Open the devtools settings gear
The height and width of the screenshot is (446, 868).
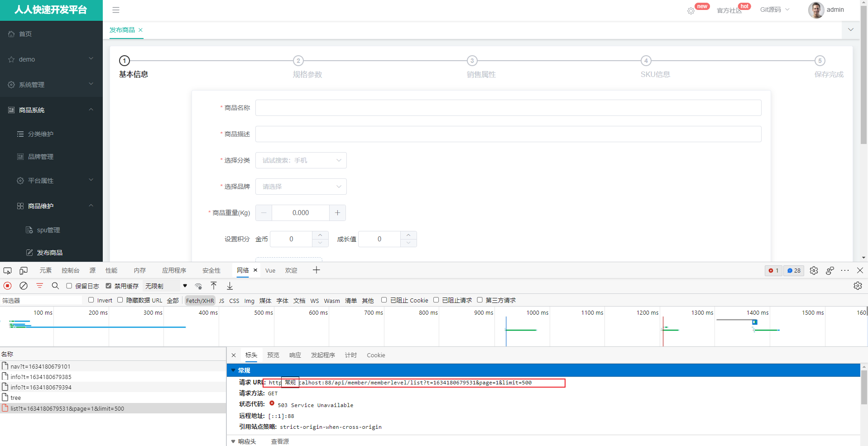click(x=814, y=270)
